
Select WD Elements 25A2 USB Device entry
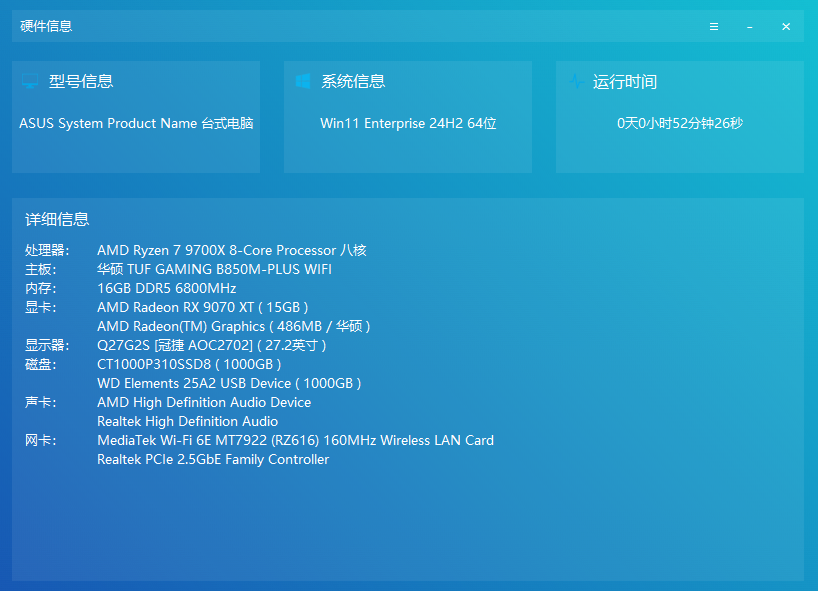(x=229, y=383)
